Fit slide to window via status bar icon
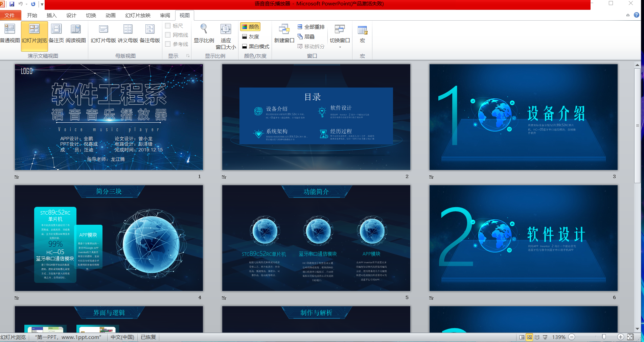644x342 pixels. 630,337
